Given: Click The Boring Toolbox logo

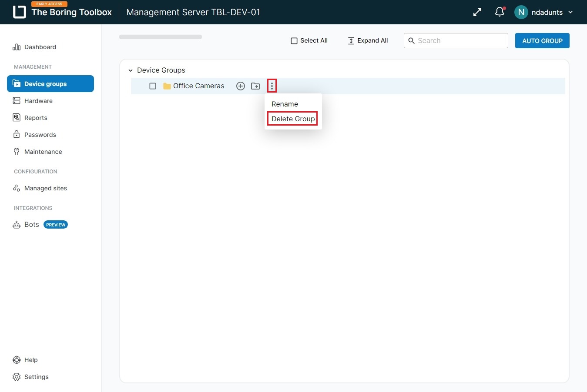Looking at the screenshot, I should 20,12.
